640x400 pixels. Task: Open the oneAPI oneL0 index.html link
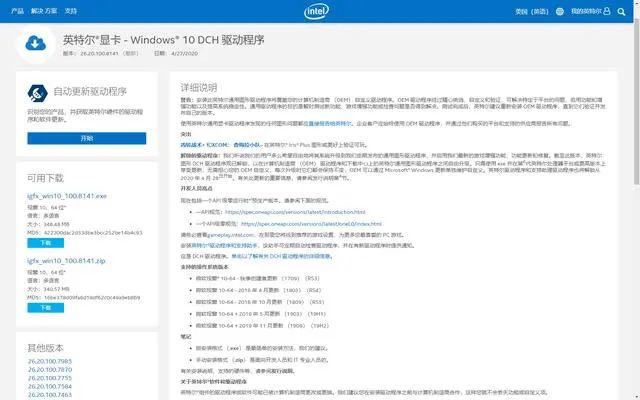coord(311,224)
